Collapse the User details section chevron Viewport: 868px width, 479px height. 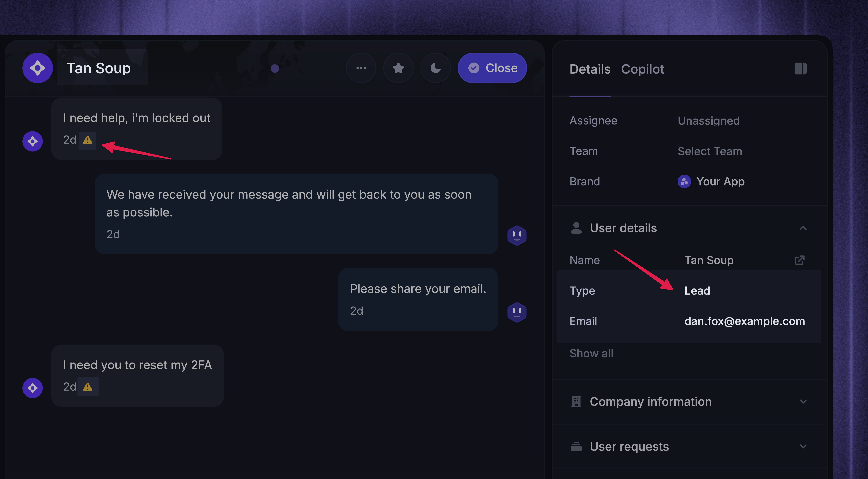tap(803, 228)
